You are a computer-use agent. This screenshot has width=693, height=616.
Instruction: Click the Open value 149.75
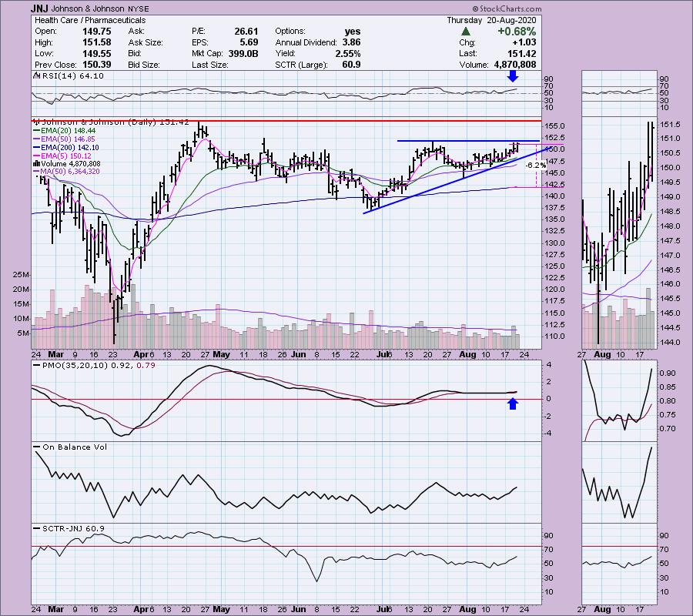[x=97, y=32]
